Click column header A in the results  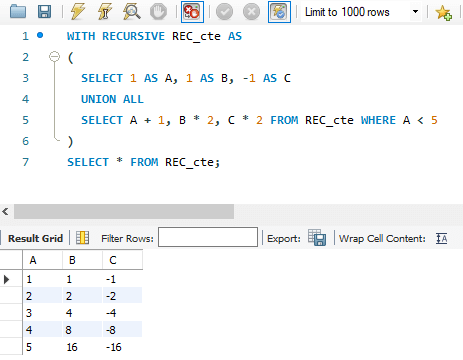(x=42, y=260)
